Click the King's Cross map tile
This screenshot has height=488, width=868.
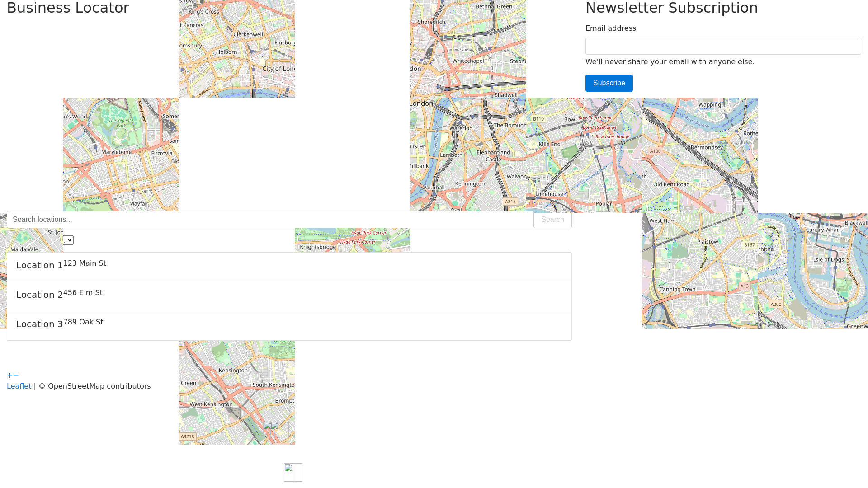tap(237, 49)
